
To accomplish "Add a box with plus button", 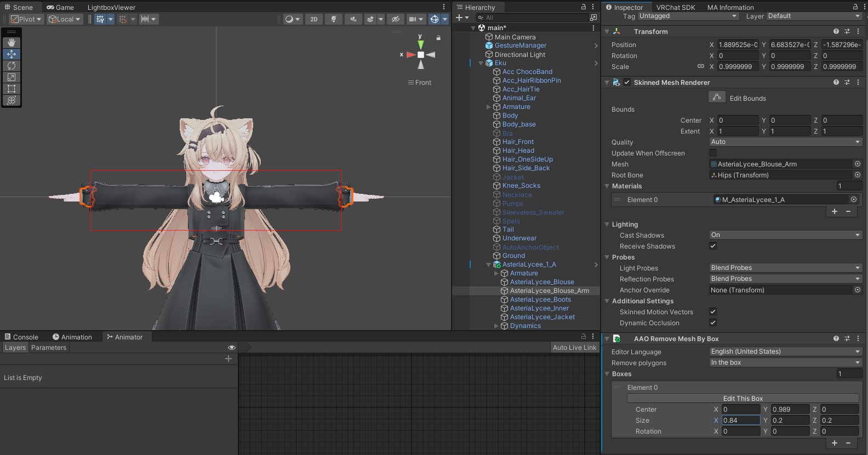I will click(x=835, y=443).
